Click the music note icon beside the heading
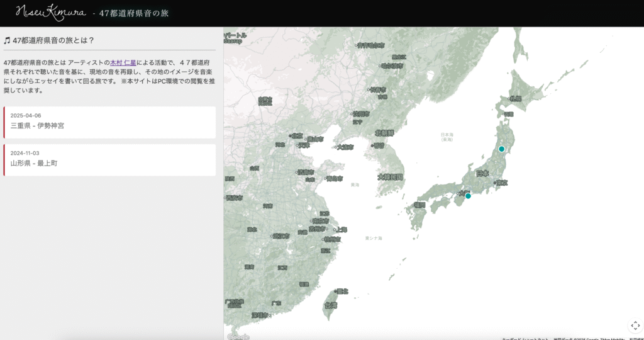Image resolution: width=644 pixels, height=340 pixels. tap(7, 40)
